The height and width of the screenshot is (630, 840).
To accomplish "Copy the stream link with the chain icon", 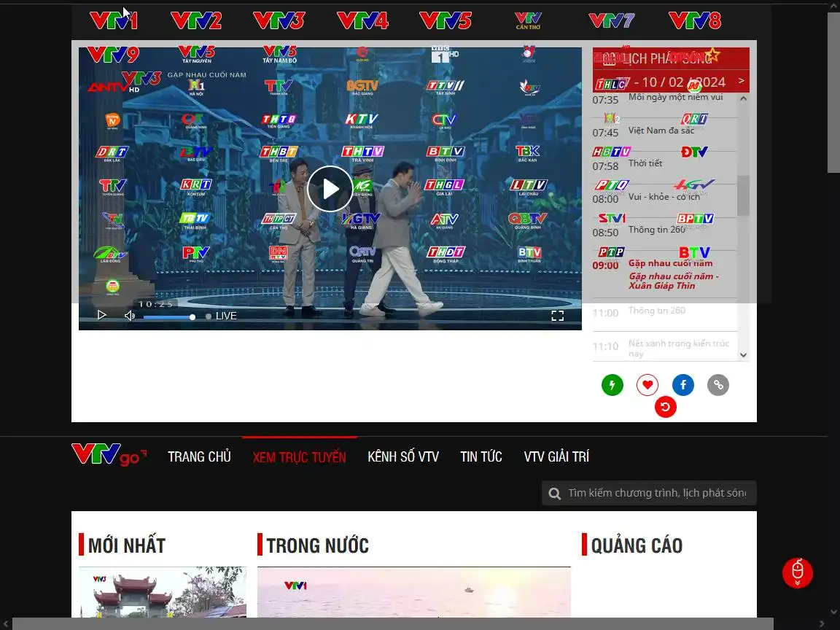I will point(717,385).
